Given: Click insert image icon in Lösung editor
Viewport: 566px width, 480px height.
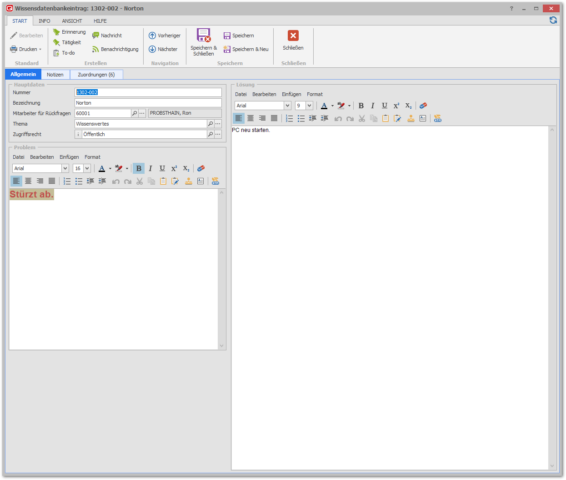Looking at the screenshot, I should 423,118.
